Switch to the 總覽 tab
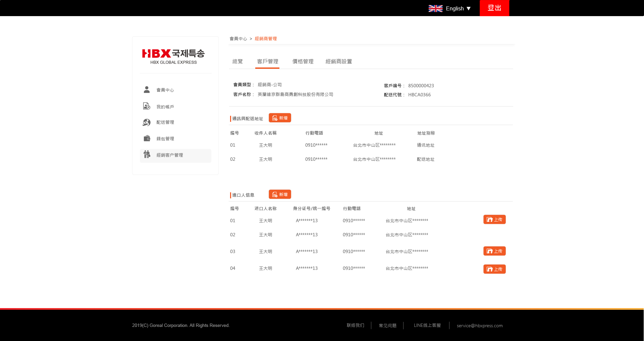This screenshot has height=341, width=644. pos(237,61)
